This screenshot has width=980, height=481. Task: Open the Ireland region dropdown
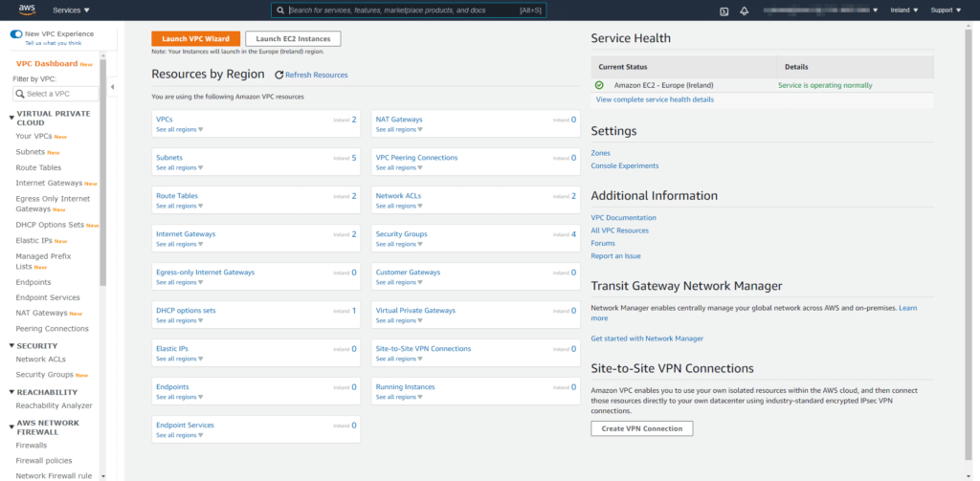tap(903, 11)
